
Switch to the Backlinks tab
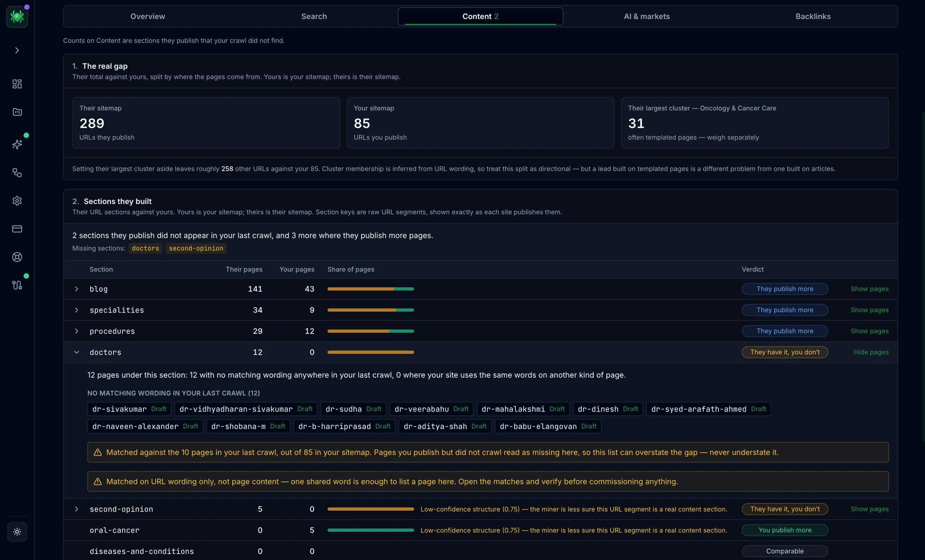click(813, 16)
